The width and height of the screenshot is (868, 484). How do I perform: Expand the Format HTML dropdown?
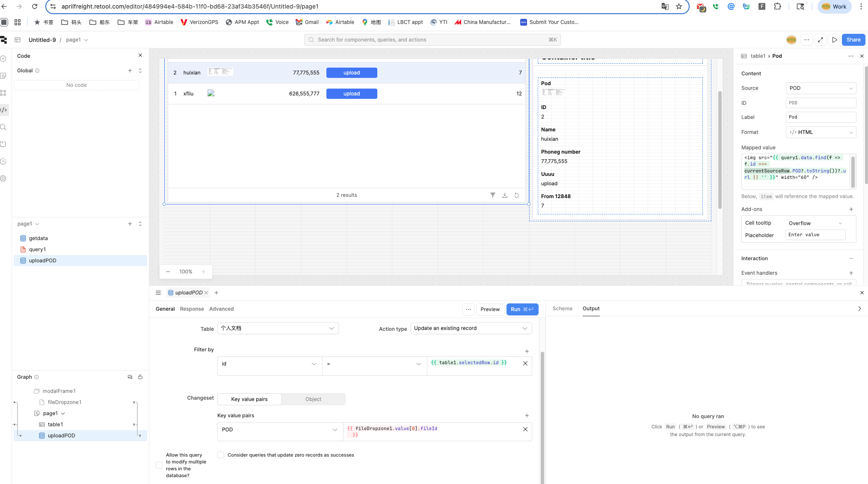coord(821,132)
